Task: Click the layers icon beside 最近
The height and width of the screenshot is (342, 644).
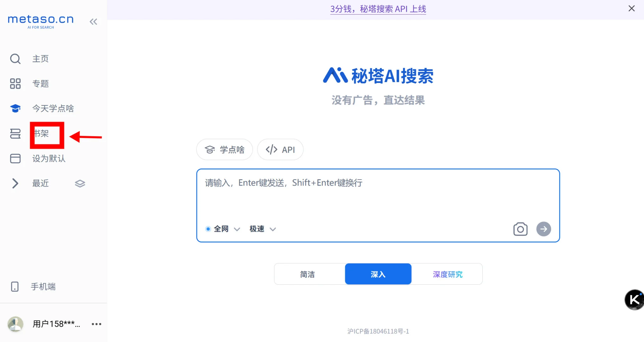Action: (x=80, y=184)
